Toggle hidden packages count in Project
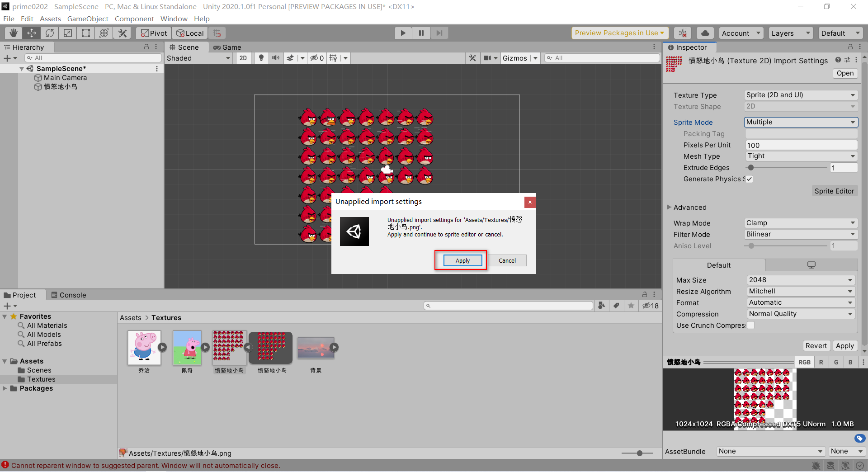The image size is (868, 472). (x=651, y=306)
